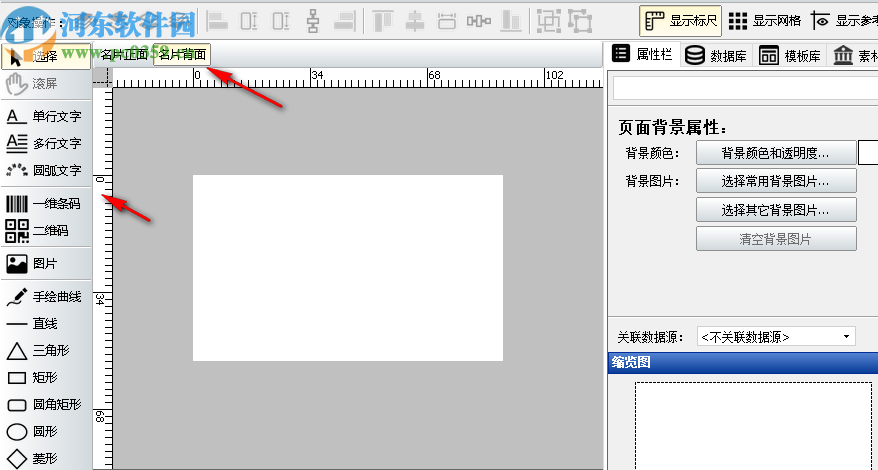Click 清空背景图片 button

coord(776,239)
